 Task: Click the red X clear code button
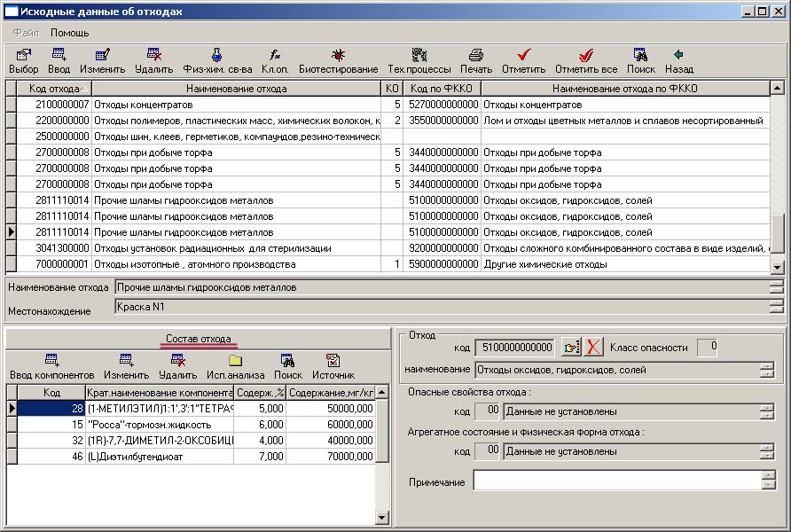pos(594,347)
